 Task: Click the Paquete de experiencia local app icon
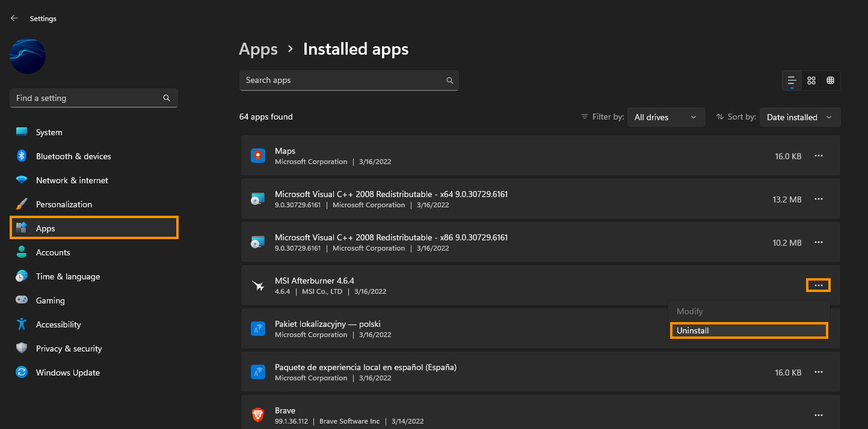pos(258,372)
